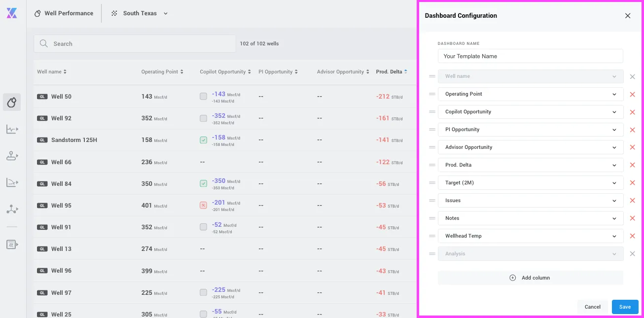The height and width of the screenshot is (318, 644).
Task: Click the wells Search field
Action: [x=135, y=43]
